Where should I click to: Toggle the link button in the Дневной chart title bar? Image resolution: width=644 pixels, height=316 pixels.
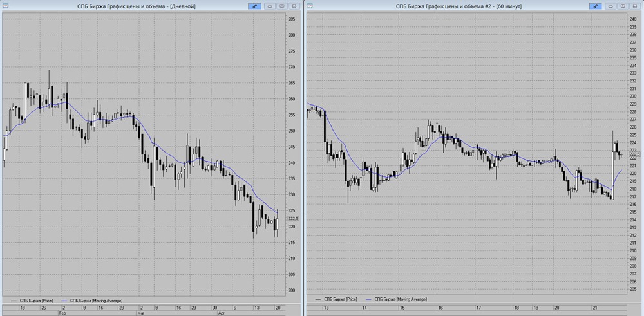point(254,6)
